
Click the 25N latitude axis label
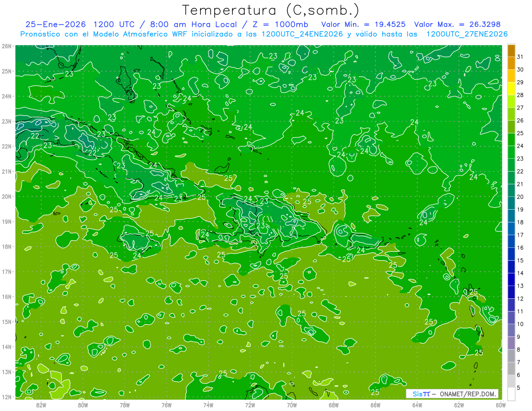[x=7, y=71]
